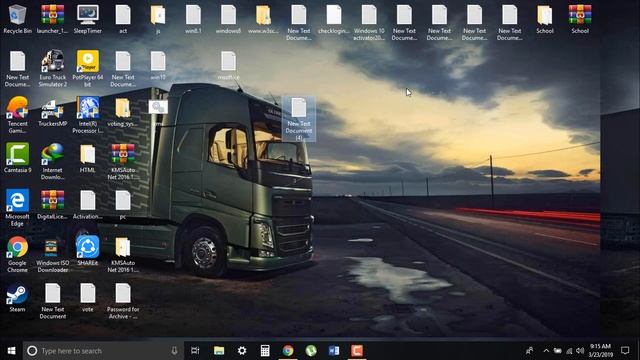Select the Recycle Bin desktop icon
The height and width of the screenshot is (360, 640).
tap(17, 19)
